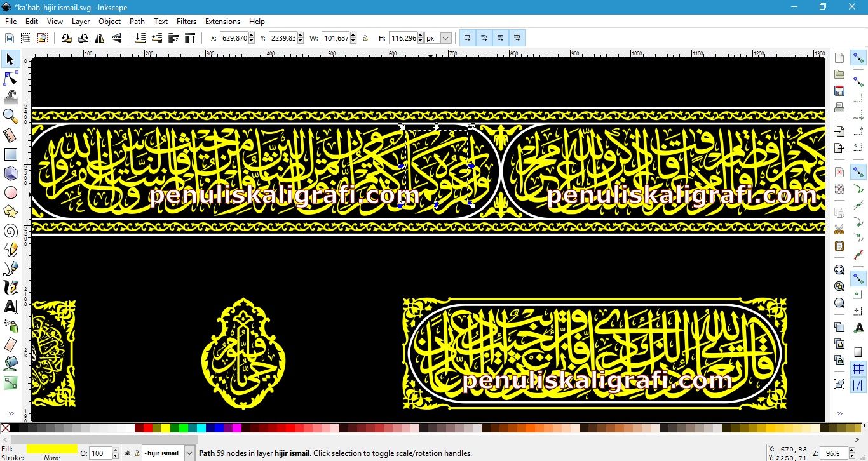868x461 pixels.
Task: Click the Cut scissors icon
Action: click(x=839, y=229)
